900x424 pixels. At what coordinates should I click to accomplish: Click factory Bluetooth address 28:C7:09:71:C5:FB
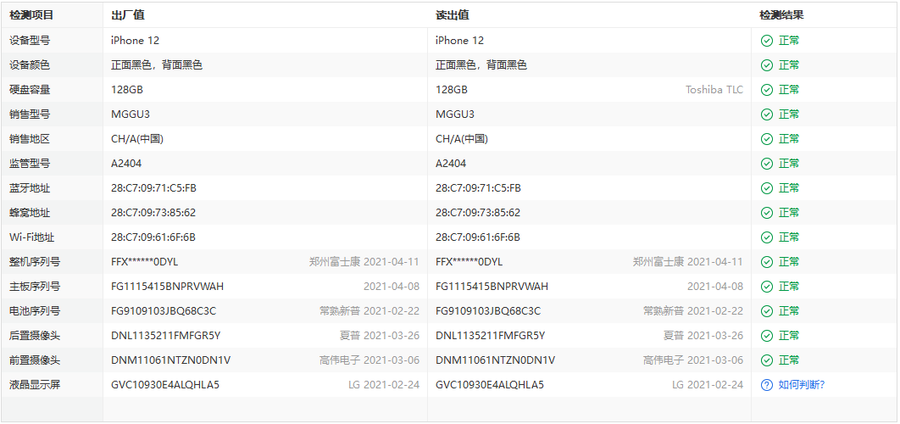coord(154,188)
